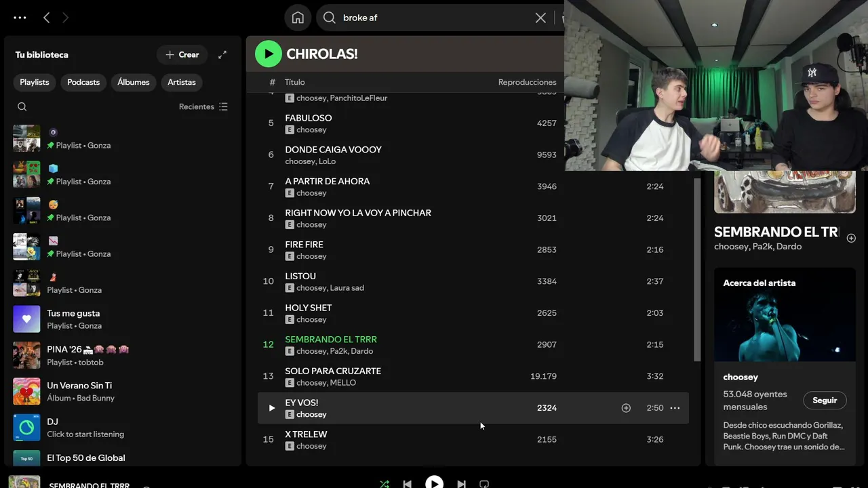Screen dimensions: 868x488
Task: Open choosey's artist name in About card
Action: [741, 377]
